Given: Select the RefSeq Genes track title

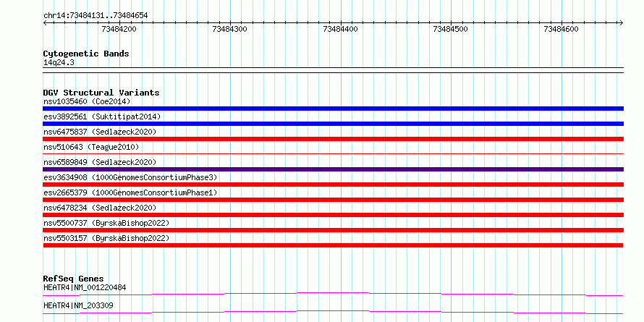Looking at the screenshot, I should coord(74,279).
